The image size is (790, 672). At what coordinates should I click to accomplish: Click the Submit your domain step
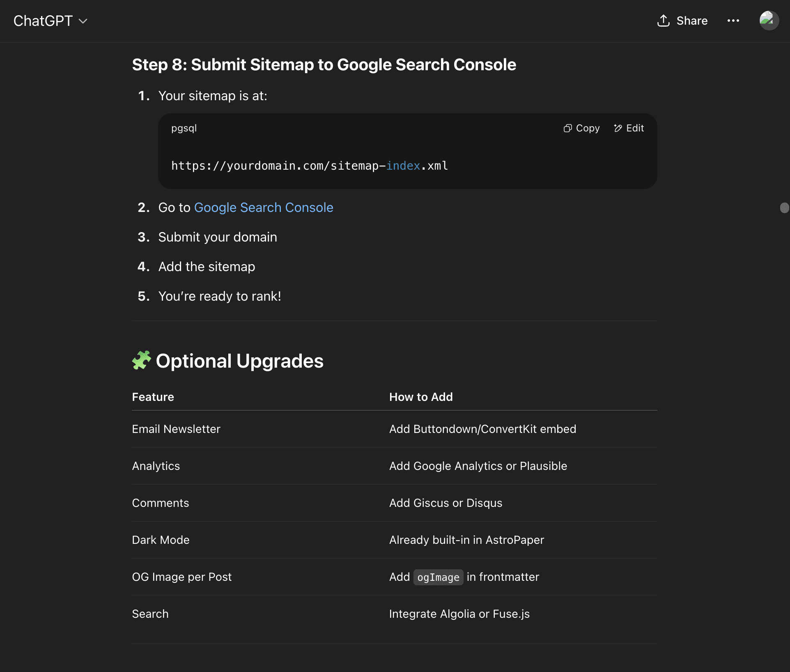[218, 237]
